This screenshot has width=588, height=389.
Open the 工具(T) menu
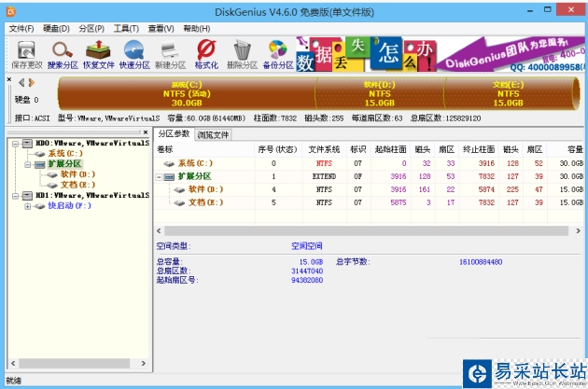pos(126,29)
